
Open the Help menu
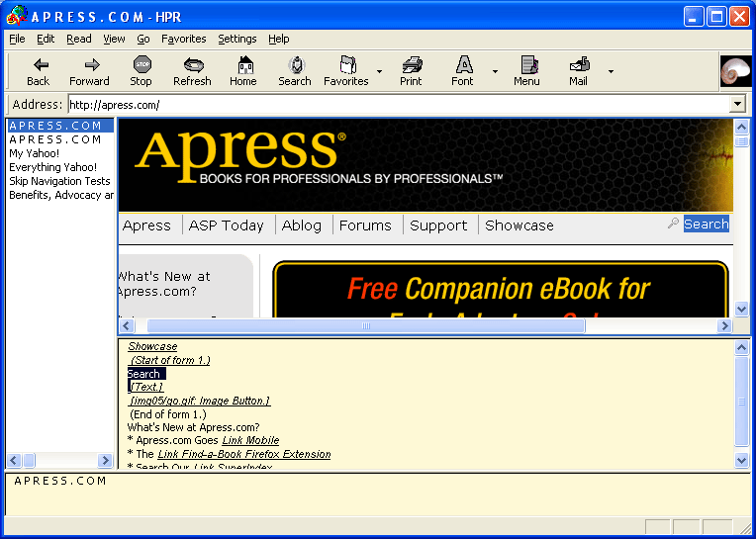279,39
